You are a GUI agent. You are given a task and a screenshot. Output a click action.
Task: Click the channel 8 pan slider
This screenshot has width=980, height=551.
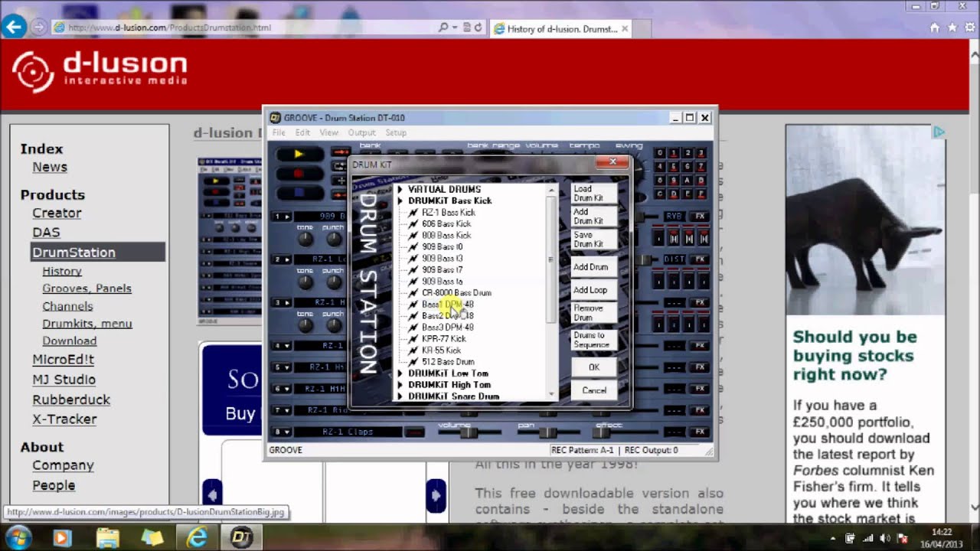click(x=547, y=432)
